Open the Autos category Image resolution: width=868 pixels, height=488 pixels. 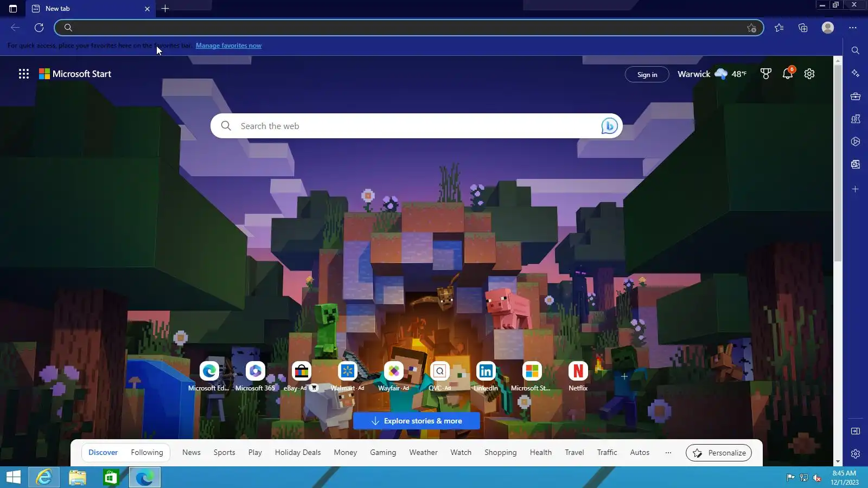click(640, 452)
